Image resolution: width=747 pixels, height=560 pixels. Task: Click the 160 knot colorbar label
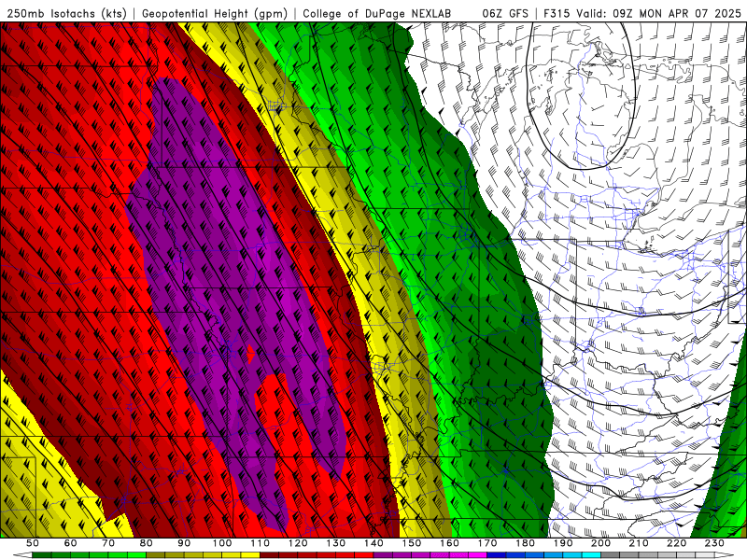(449, 543)
